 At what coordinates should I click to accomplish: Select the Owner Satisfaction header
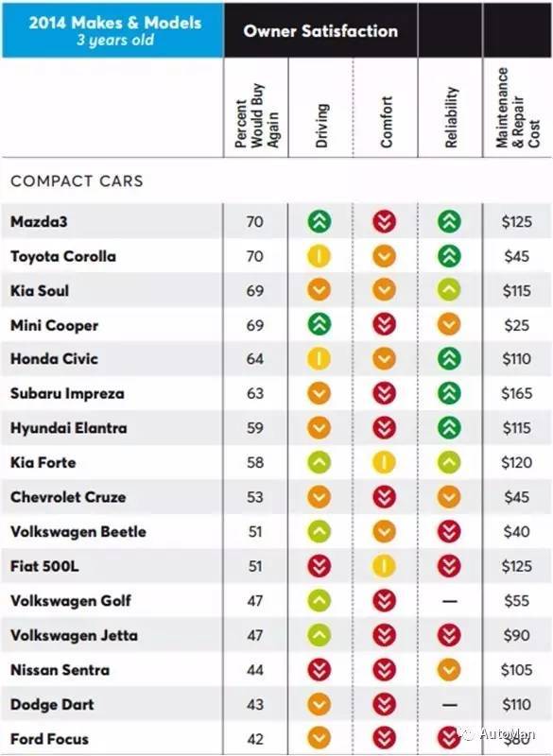point(320,31)
